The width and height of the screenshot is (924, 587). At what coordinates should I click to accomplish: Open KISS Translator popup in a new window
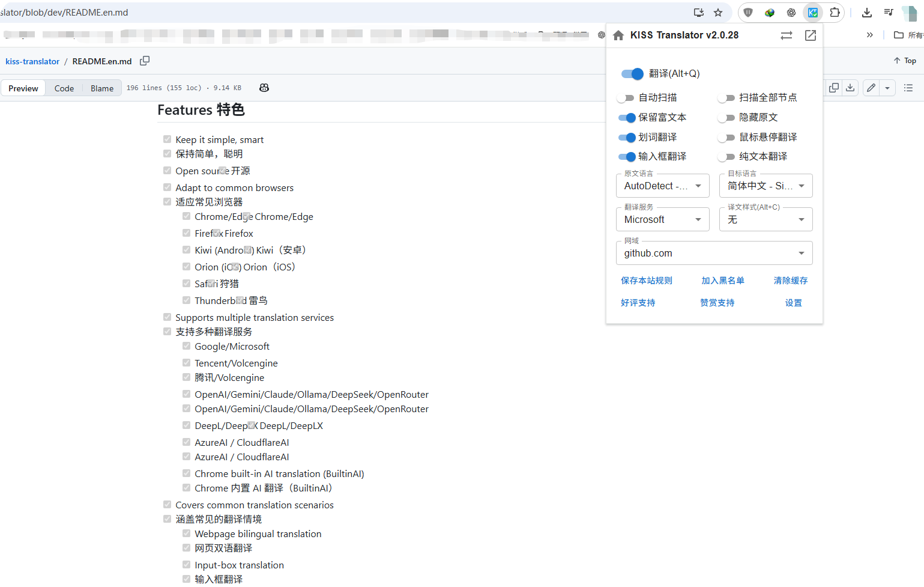[x=811, y=35]
